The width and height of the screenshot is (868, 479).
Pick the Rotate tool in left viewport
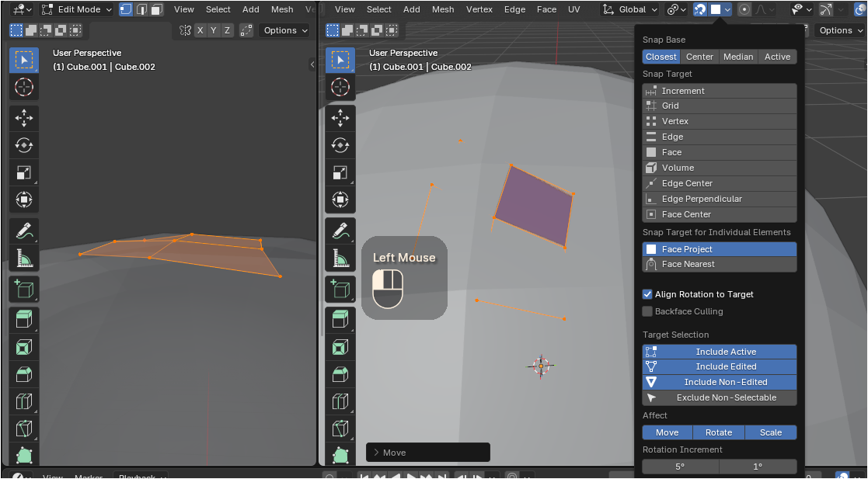tap(24, 145)
